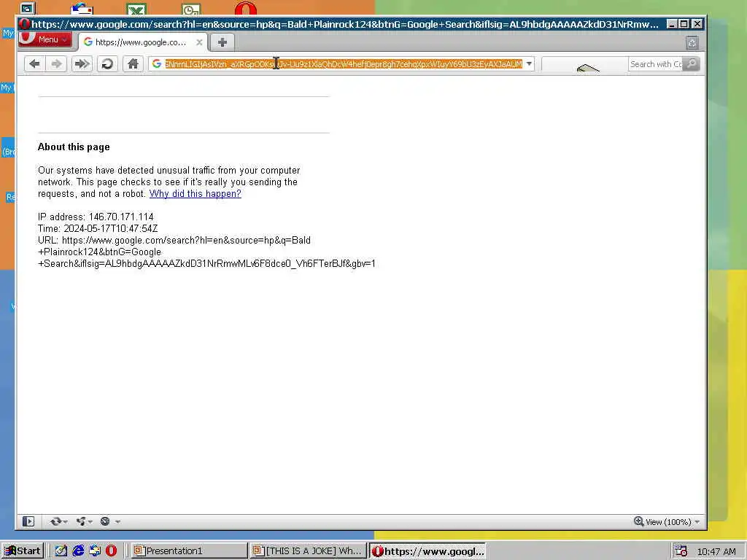The width and height of the screenshot is (747, 560).
Task: Click the search magnifier button
Action: click(692, 64)
